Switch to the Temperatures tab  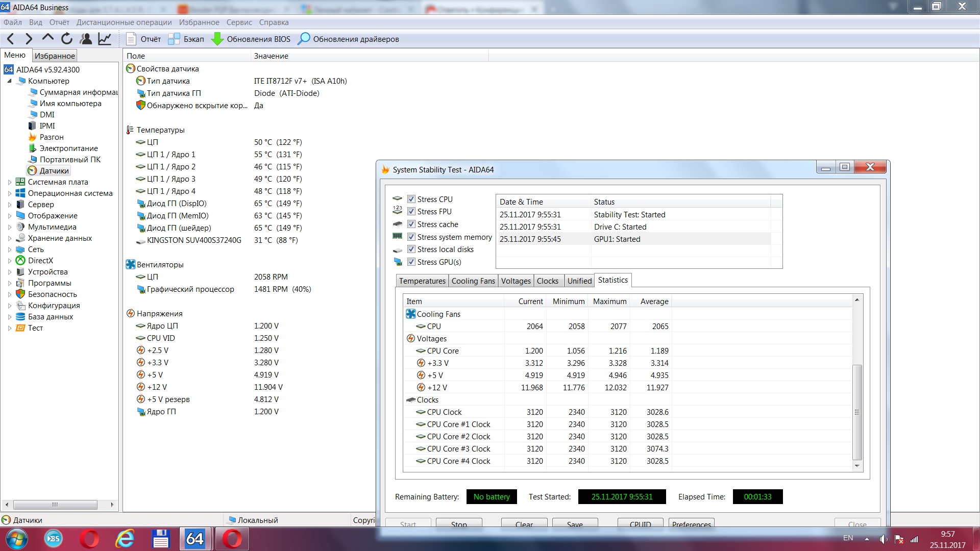coord(422,281)
